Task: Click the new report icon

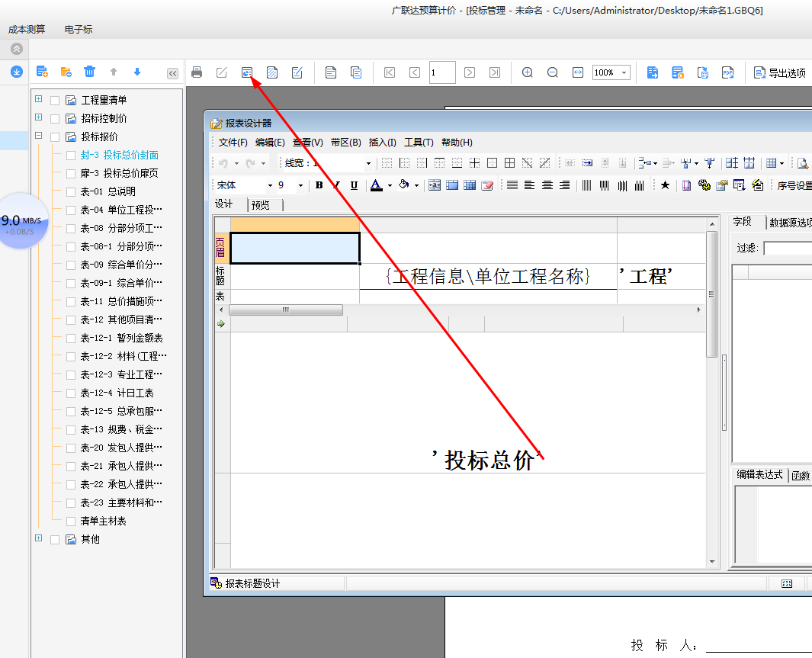Action: click(x=42, y=72)
